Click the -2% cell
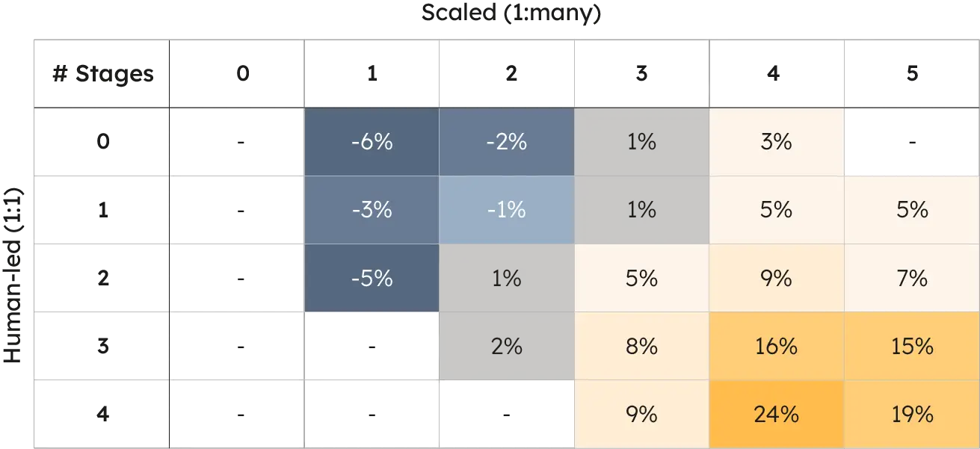 [507, 142]
